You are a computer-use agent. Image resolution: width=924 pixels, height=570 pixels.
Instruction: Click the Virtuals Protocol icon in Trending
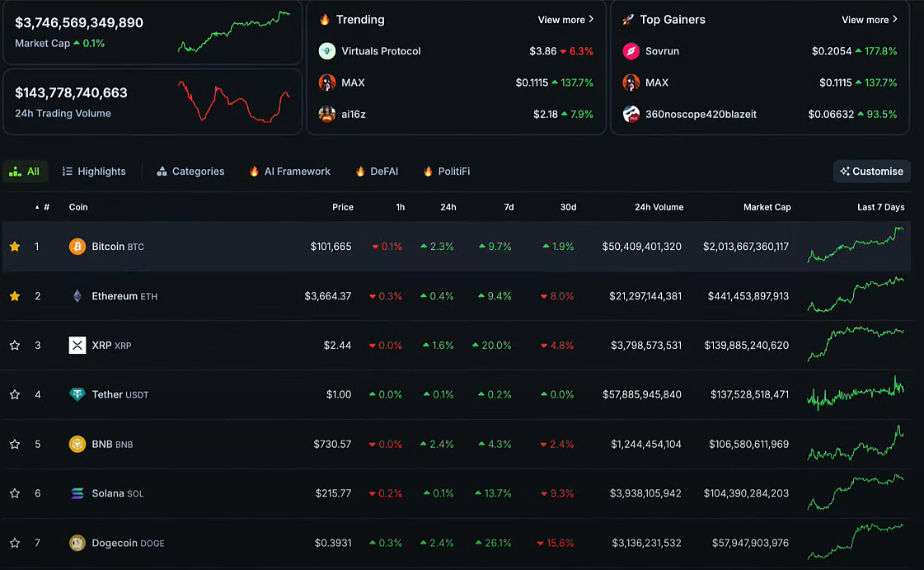pyautogui.click(x=327, y=51)
